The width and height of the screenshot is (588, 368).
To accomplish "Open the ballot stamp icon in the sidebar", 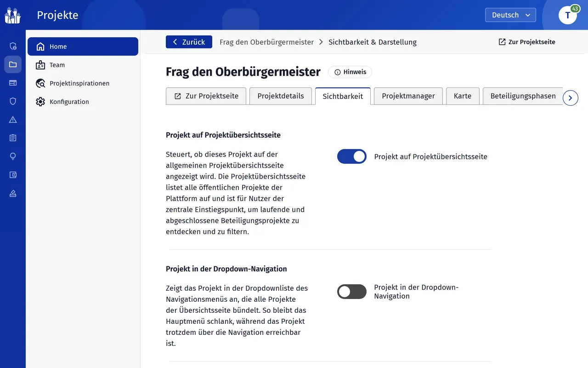I will click(13, 193).
